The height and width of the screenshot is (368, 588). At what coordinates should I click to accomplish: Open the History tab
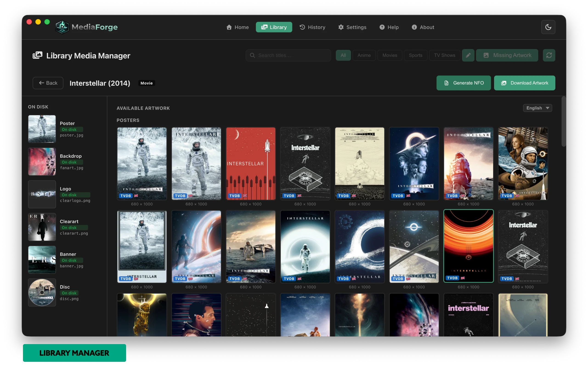point(312,27)
